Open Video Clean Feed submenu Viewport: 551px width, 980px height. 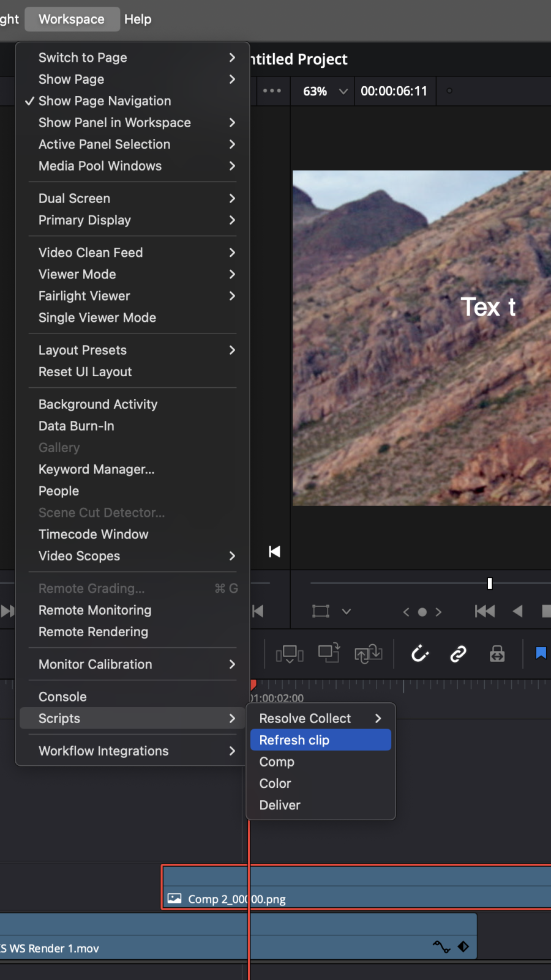click(x=132, y=253)
